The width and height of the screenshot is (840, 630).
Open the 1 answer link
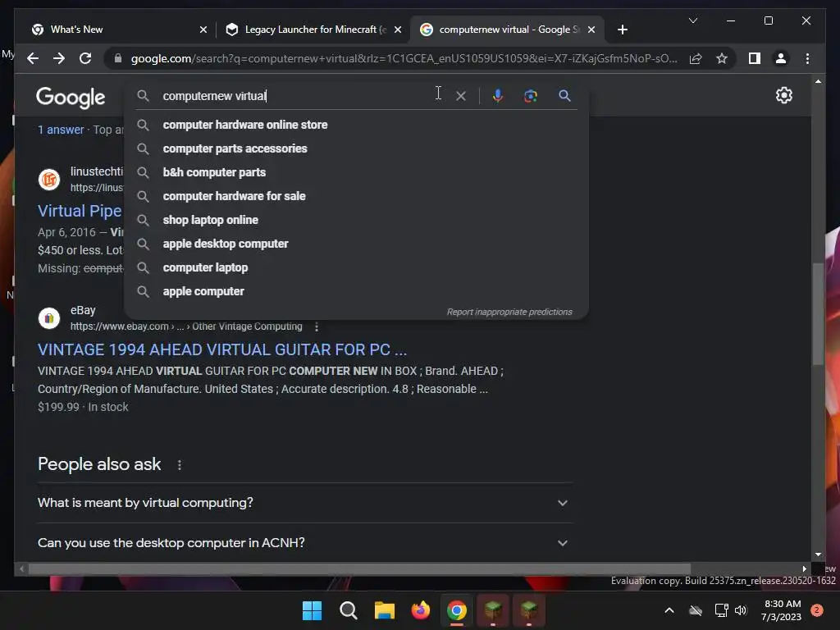61,130
